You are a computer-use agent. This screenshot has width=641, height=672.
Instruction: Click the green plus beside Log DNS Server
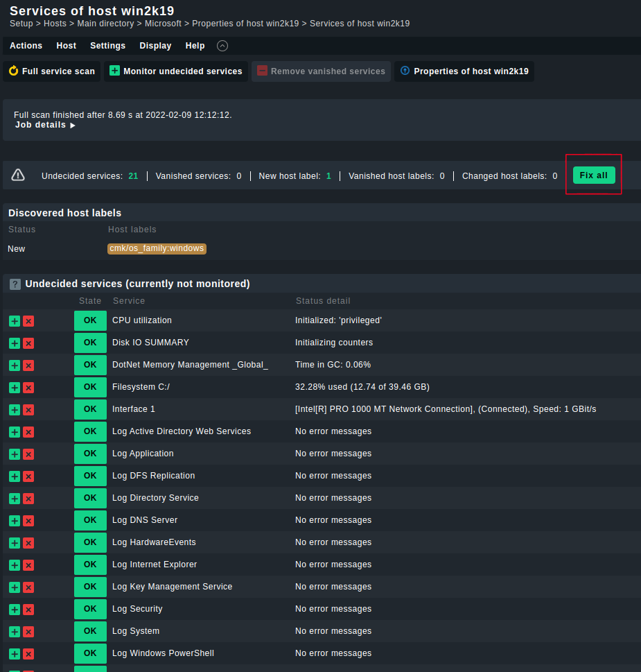[14, 520]
